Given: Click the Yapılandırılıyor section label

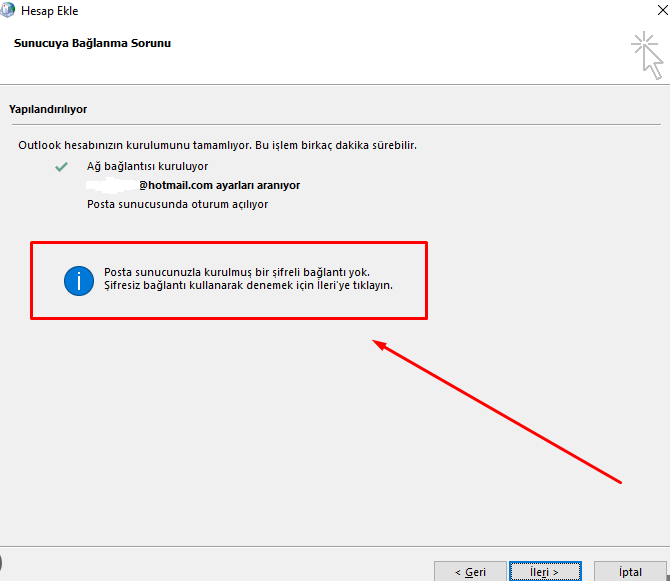Looking at the screenshot, I should [x=50, y=107].
